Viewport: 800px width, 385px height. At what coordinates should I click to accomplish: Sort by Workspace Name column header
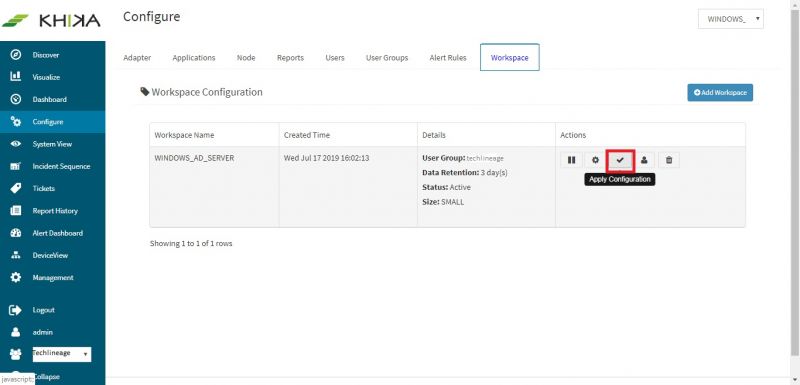pos(184,135)
